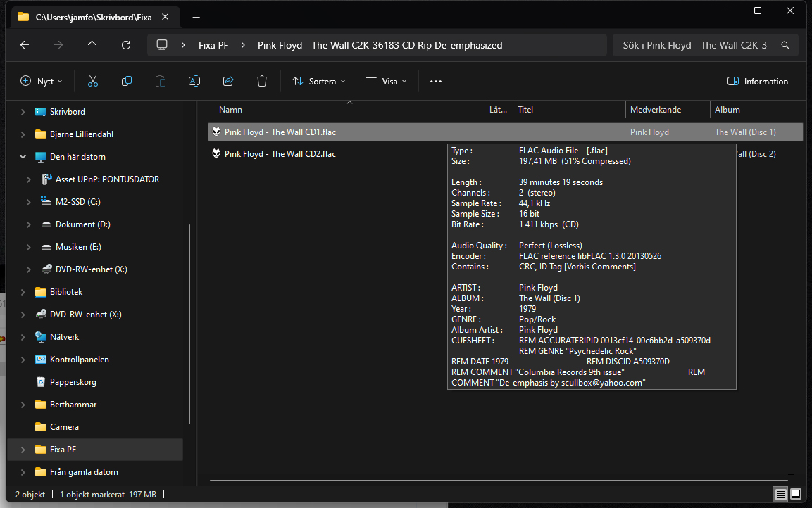Click the computer icon in address bar
This screenshot has height=508, width=812.
(x=162, y=45)
